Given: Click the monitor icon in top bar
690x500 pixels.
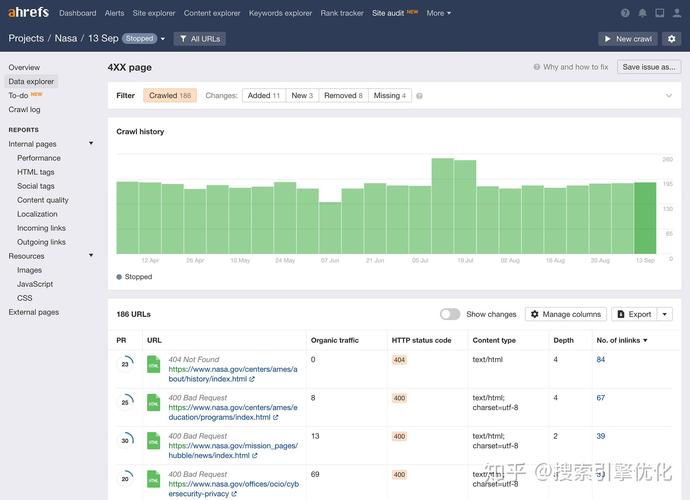Looking at the screenshot, I should click(x=660, y=13).
